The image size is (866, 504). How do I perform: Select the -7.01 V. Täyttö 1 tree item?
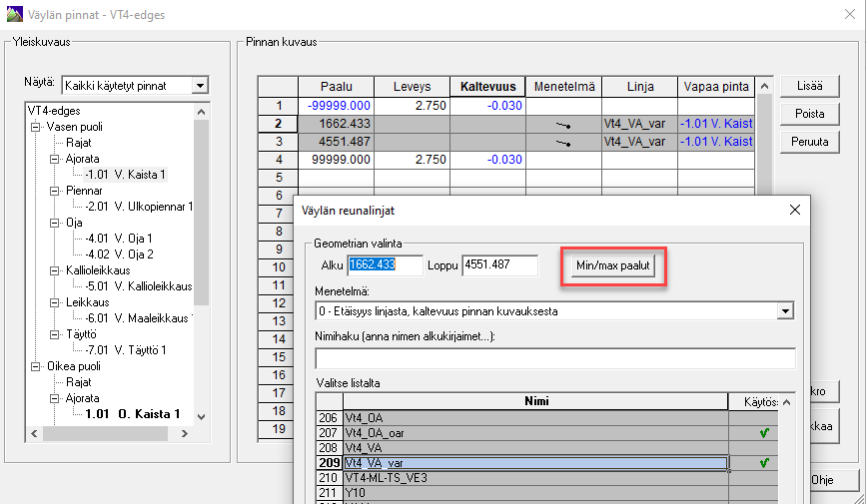click(x=126, y=350)
